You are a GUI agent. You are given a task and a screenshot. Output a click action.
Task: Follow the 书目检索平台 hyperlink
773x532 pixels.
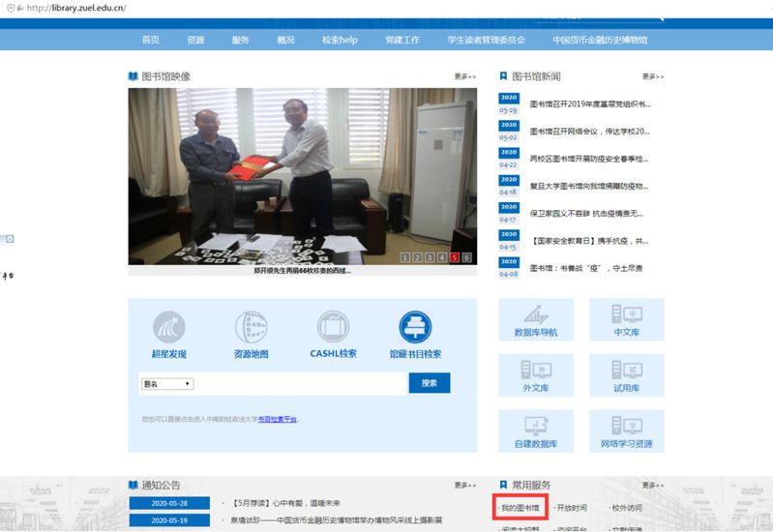pyautogui.click(x=277, y=419)
